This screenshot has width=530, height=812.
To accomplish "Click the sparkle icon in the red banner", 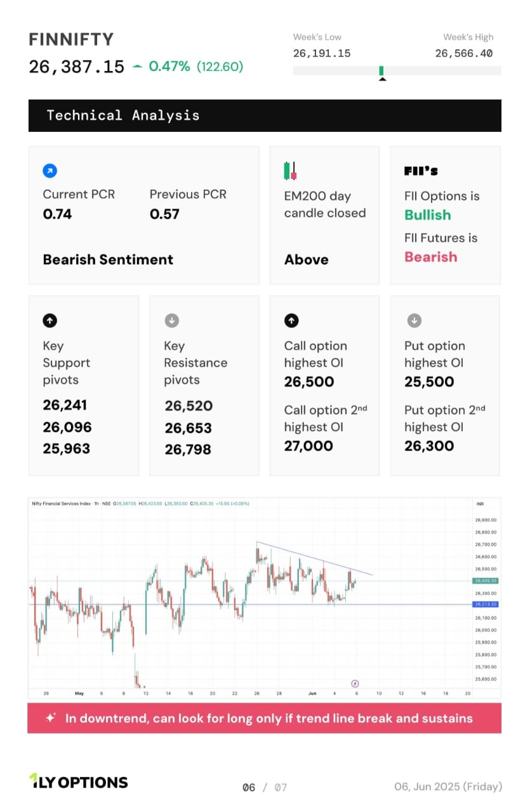I will coord(51,718).
